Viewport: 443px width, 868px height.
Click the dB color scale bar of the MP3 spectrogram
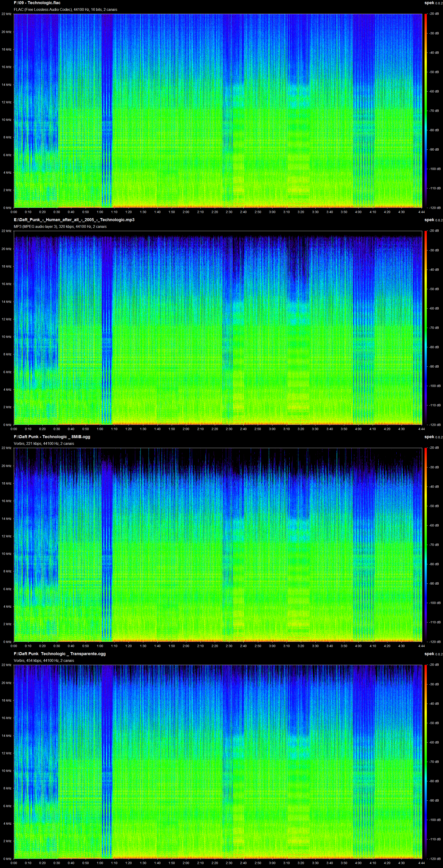(x=426, y=328)
